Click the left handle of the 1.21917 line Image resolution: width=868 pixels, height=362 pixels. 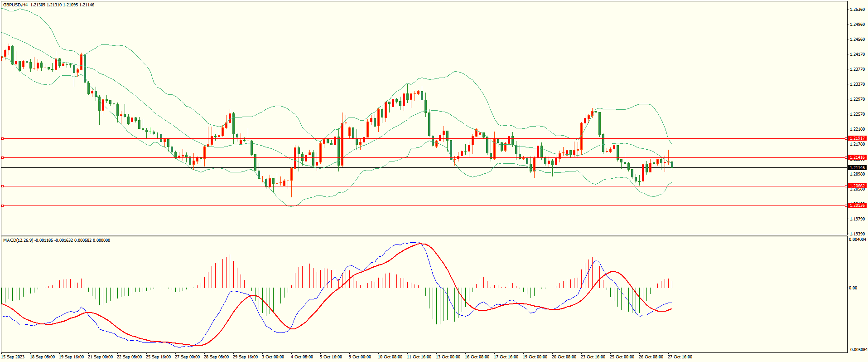[3, 138]
